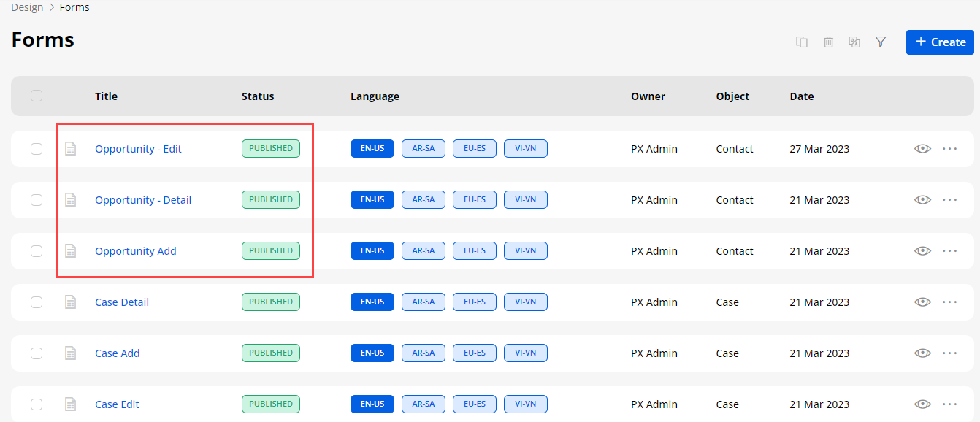The width and height of the screenshot is (980, 422).
Task: Open the Case Add form link
Action: [x=118, y=353]
